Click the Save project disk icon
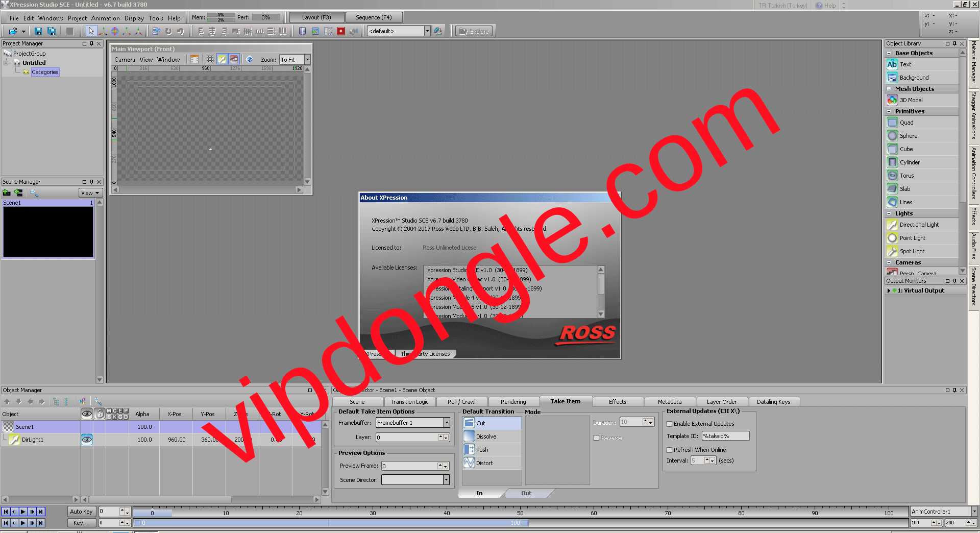The width and height of the screenshot is (980, 533). [x=38, y=31]
